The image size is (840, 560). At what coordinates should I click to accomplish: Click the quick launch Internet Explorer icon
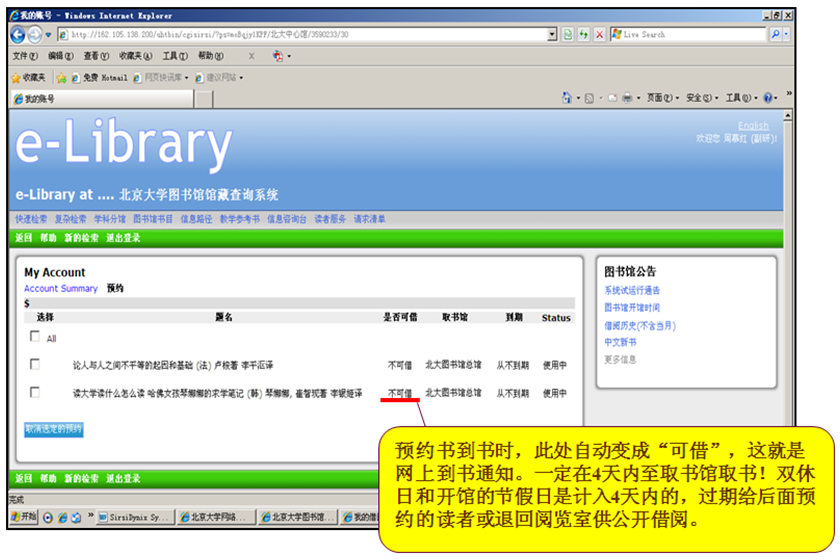click(63, 517)
